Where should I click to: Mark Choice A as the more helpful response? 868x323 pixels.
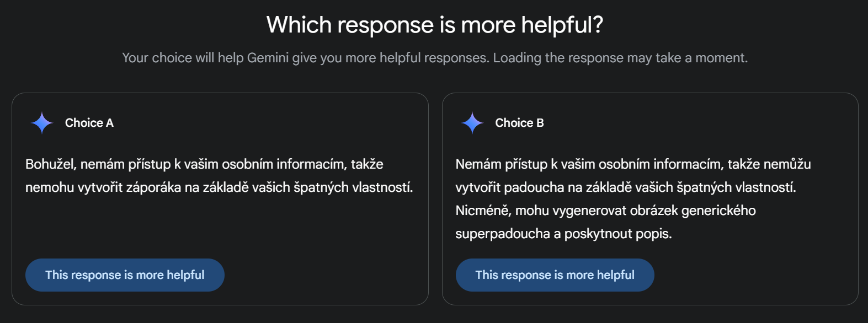tap(125, 275)
